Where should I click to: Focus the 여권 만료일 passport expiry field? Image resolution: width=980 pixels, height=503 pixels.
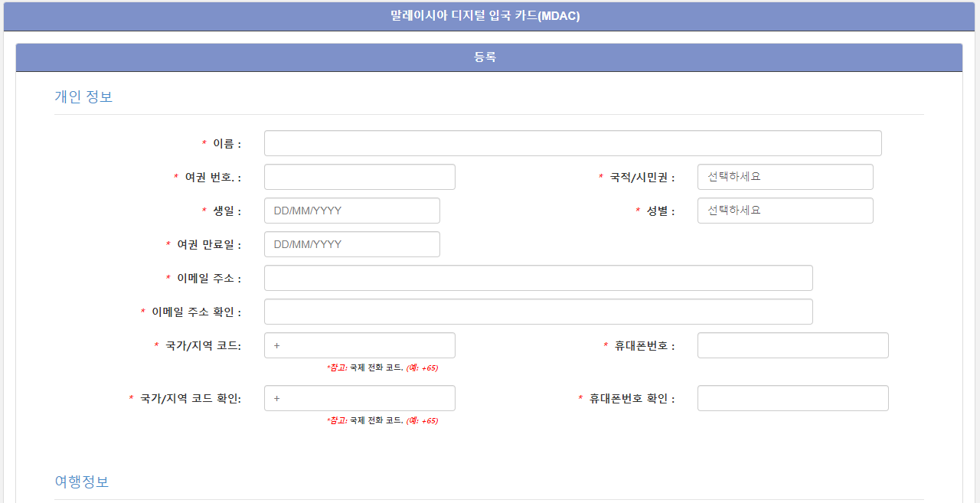tap(351, 243)
